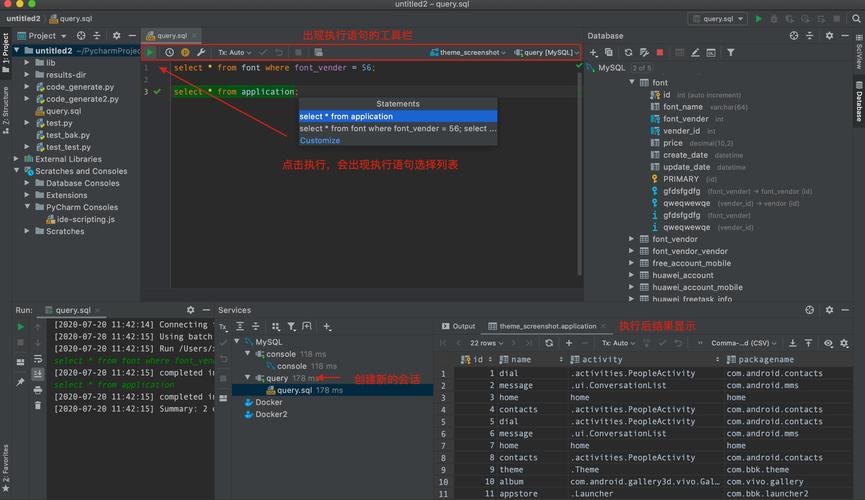Choose 'select * from font where font_vender' statement
This screenshot has height=500, width=865.
tap(398, 129)
